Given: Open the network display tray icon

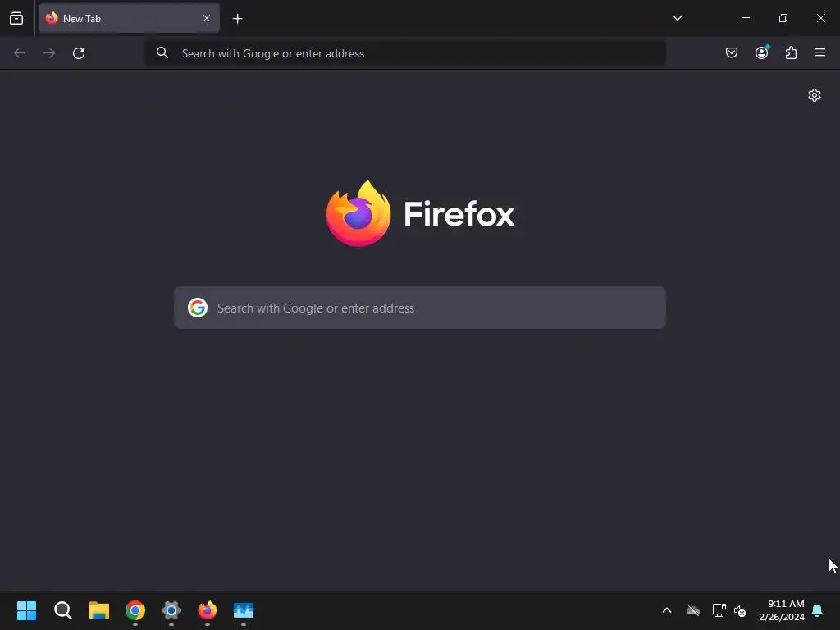Looking at the screenshot, I should [x=719, y=610].
